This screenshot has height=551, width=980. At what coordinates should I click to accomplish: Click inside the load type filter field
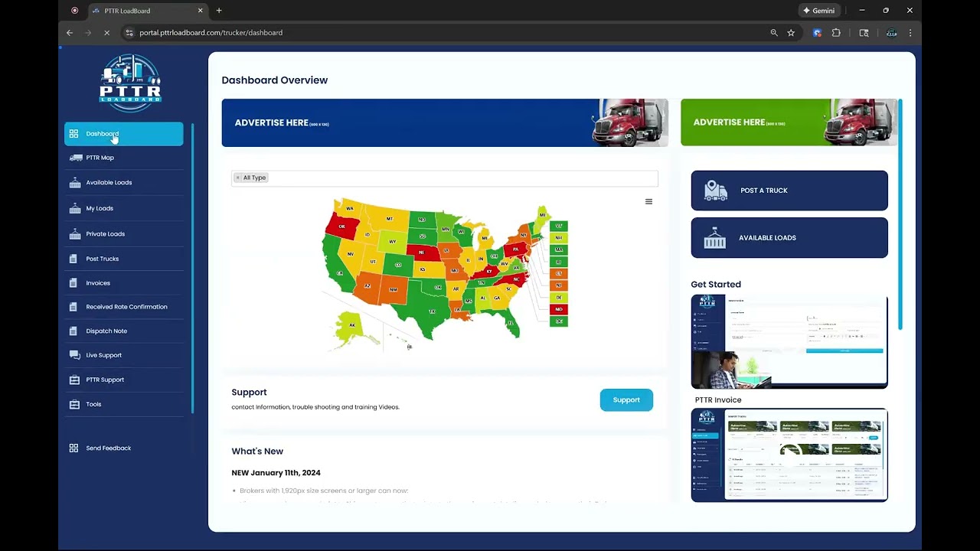point(444,178)
